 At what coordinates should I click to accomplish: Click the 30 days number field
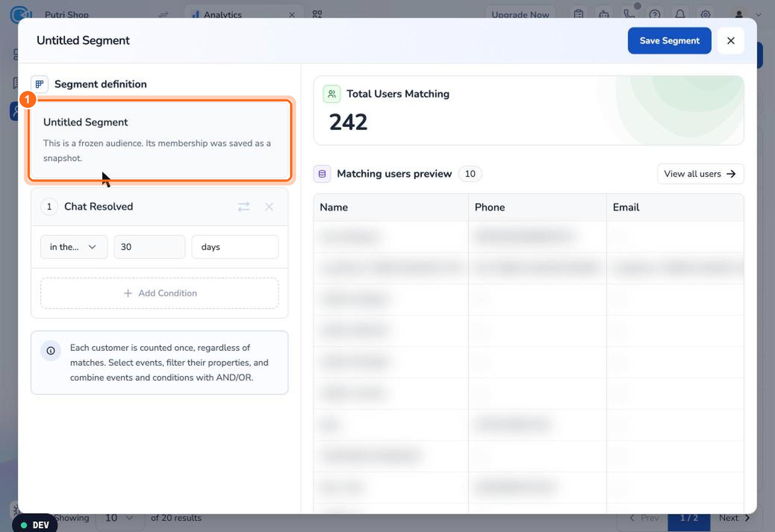pos(149,247)
